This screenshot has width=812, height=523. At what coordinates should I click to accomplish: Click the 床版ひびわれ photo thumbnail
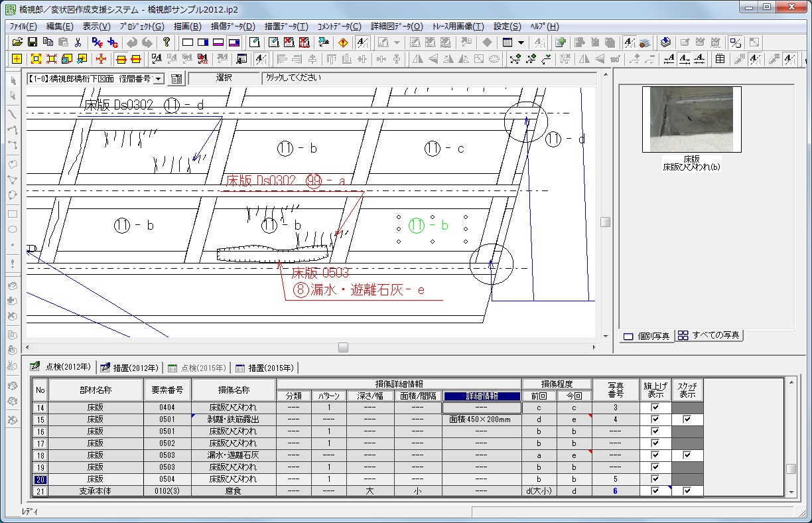691,119
